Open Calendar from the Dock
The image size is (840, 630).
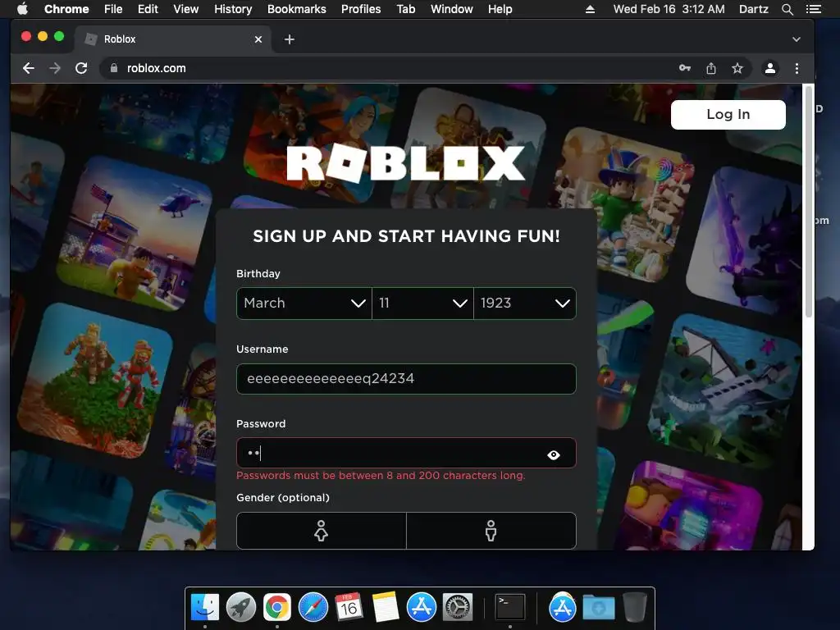[349, 608]
